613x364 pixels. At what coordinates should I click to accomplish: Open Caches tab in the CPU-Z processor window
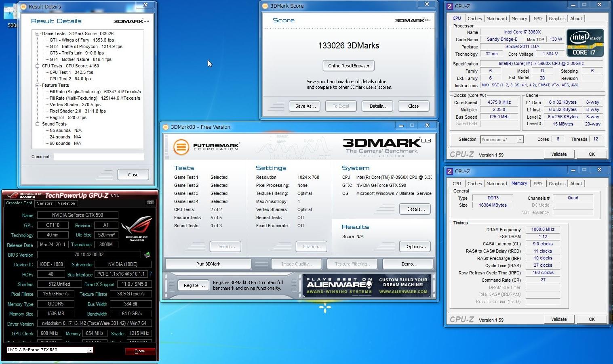click(x=474, y=19)
